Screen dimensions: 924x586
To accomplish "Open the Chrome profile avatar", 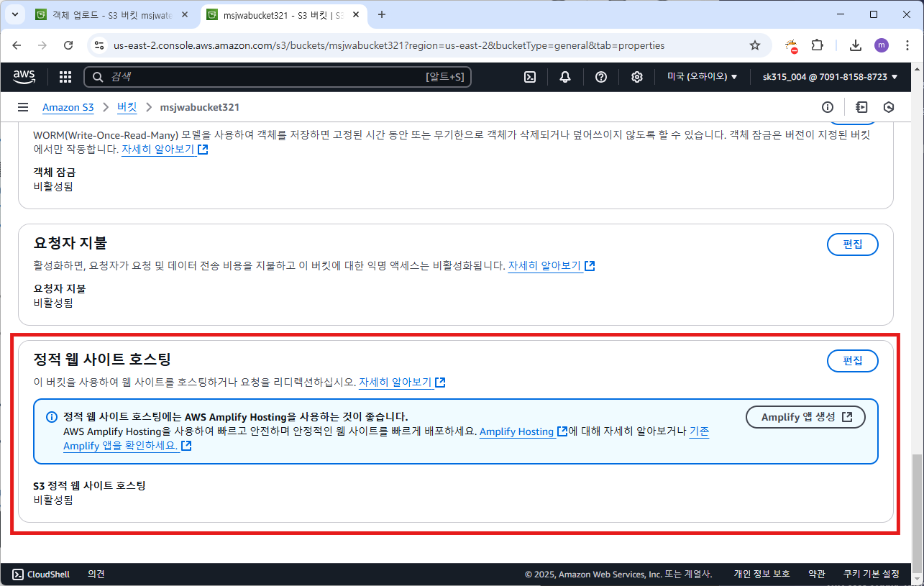I will pyautogui.click(x=882, y=45).
